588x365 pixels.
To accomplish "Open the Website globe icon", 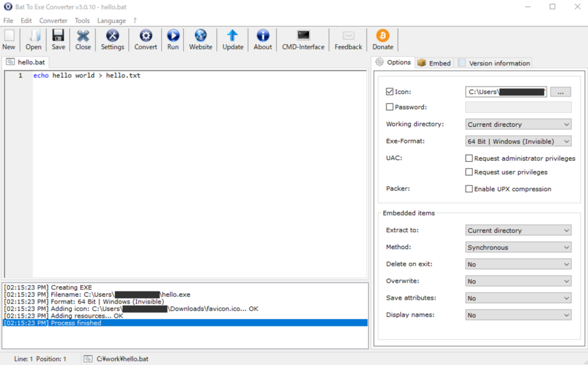I will (x=201, y=36).
